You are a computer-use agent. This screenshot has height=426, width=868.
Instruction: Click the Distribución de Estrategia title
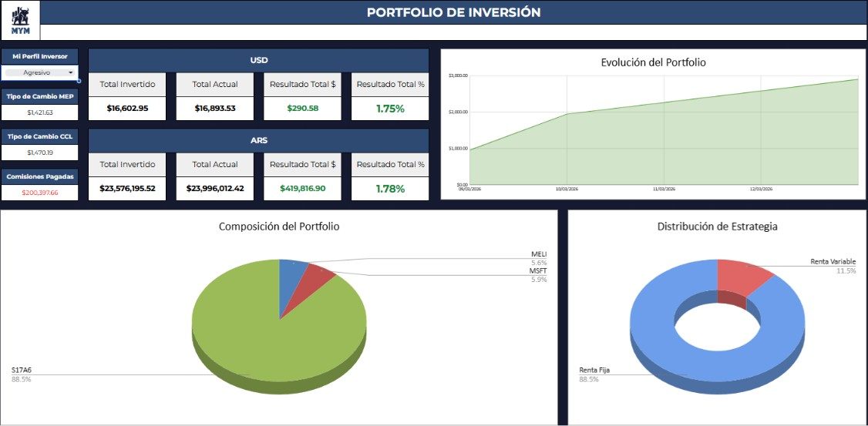point(718,226)
